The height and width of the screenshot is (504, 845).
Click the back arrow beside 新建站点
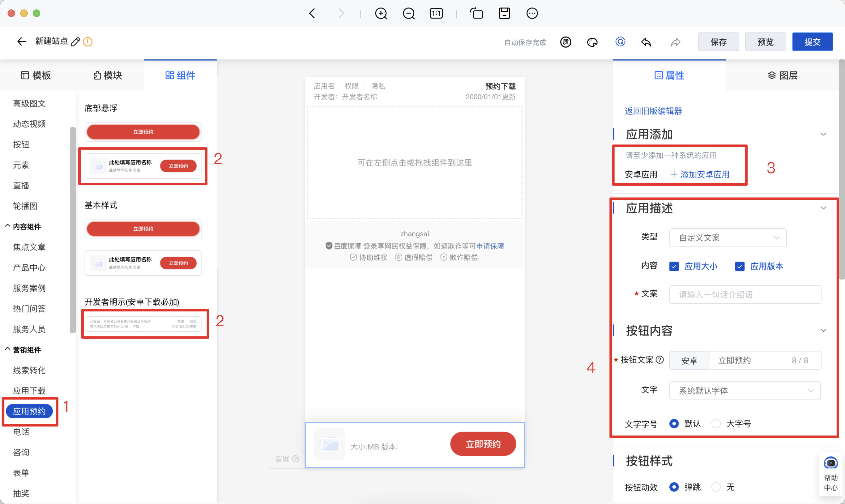21,42
